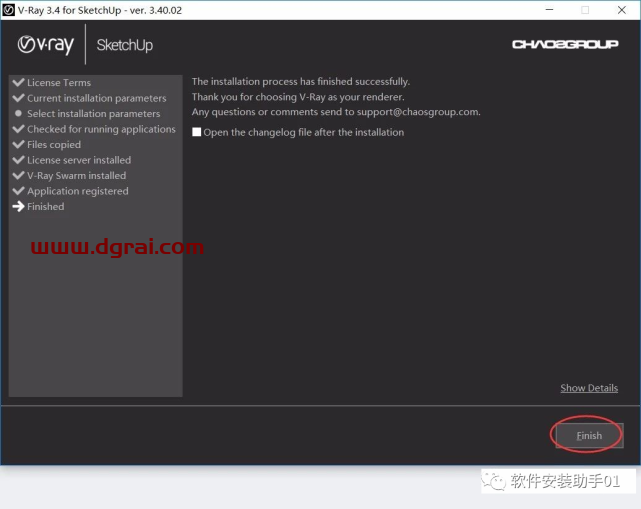
Task: Click the window title V-Ray 3.4 for SketchUp
Action: point(100,10)
